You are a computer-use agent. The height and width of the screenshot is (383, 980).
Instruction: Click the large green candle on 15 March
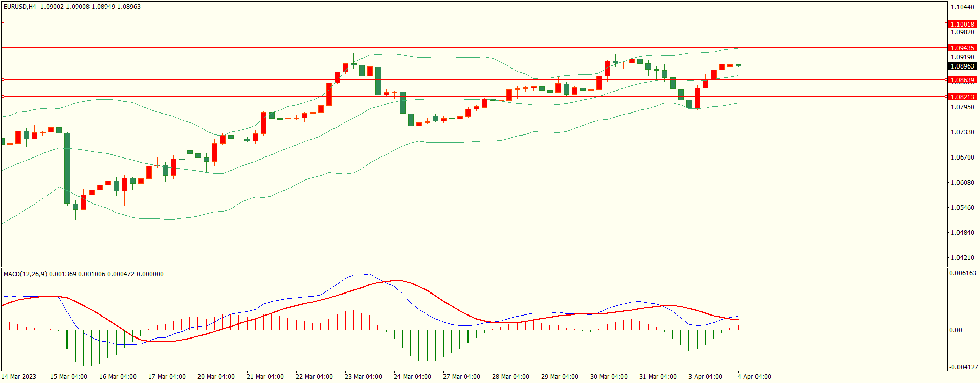click(x=67, y=168)
